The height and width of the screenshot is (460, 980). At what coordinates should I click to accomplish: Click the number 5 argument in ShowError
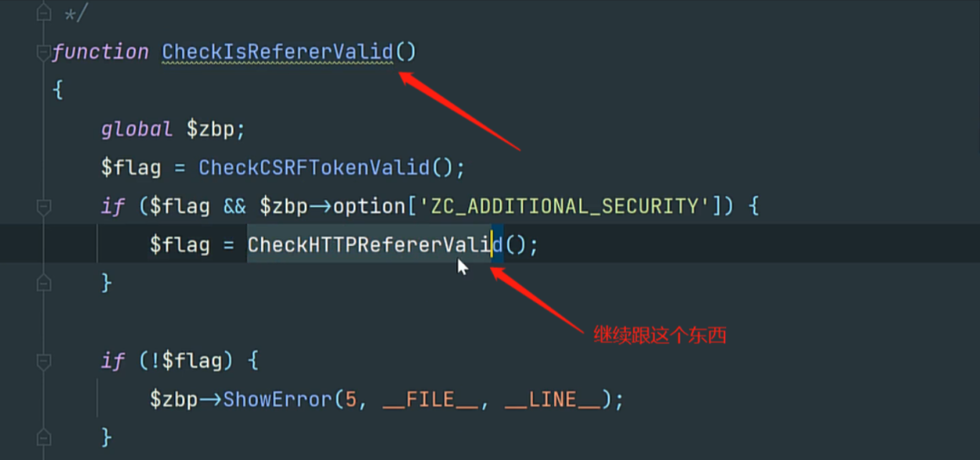350,398
